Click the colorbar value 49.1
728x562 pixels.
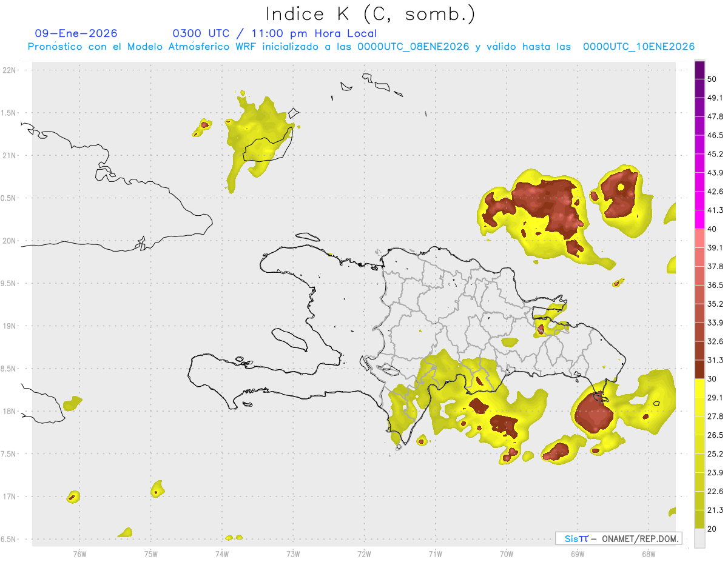[x=715, y=98]
